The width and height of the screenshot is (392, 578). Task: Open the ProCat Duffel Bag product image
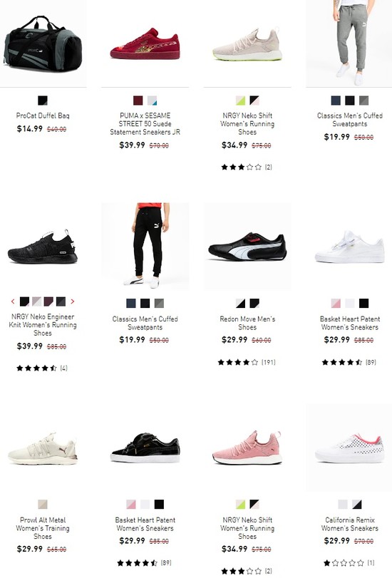[43, 43]
